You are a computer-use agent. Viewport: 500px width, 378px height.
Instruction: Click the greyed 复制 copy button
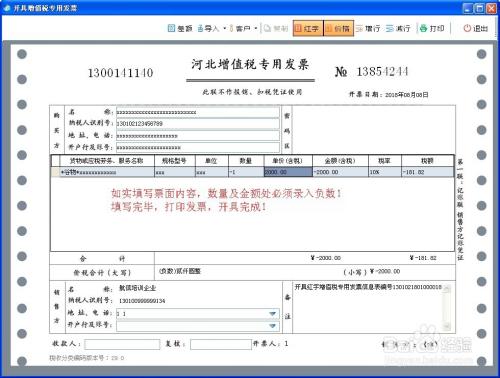(x=276, y=28)
